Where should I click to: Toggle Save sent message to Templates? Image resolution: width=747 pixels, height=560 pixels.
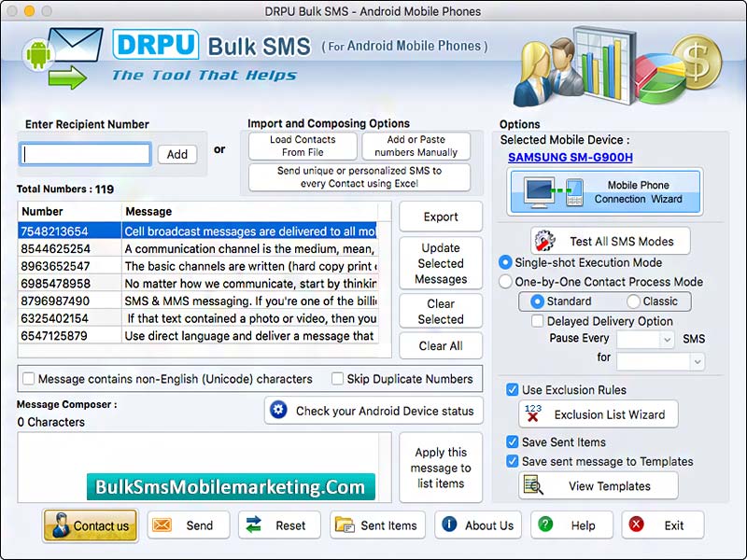512,461
